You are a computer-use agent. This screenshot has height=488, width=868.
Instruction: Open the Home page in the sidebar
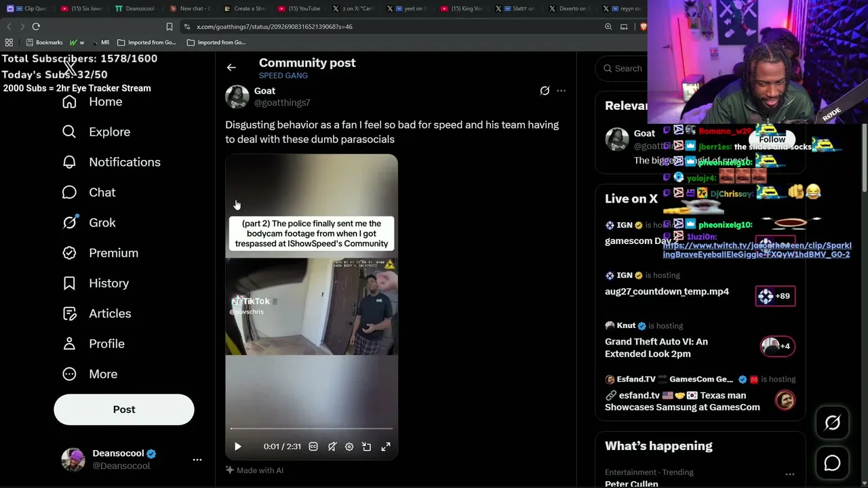click(x=92, y=102)
